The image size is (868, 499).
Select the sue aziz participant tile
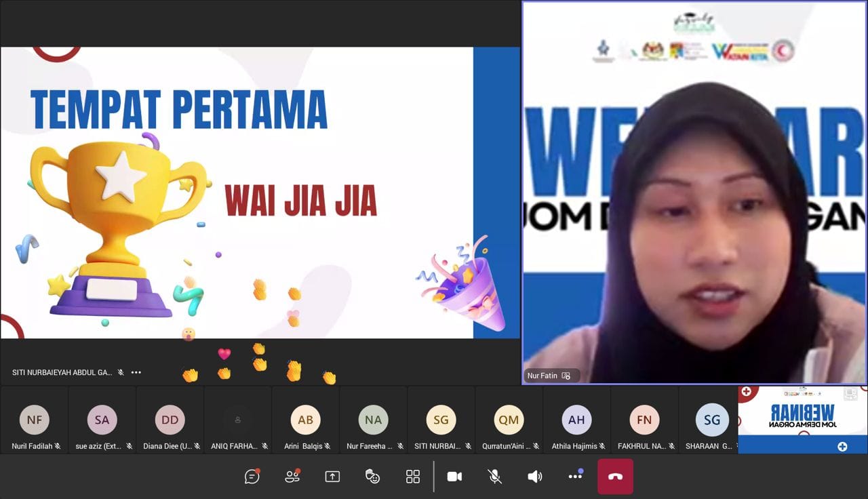click(x=102, y=420)
